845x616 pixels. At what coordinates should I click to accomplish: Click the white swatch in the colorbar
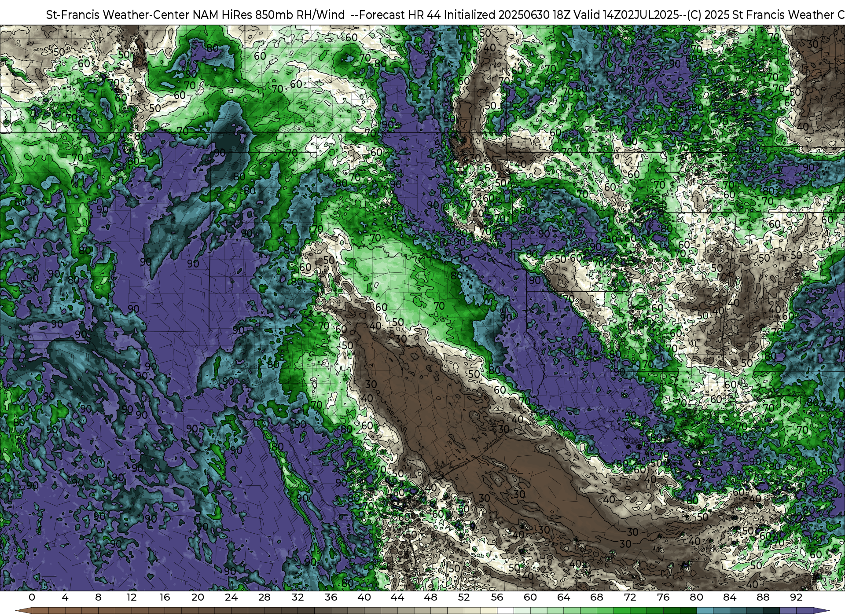(x=505, y=611)
